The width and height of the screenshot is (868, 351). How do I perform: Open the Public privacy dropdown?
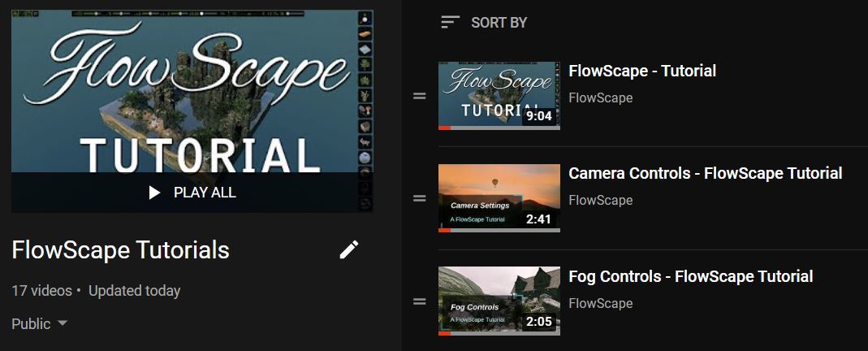pyautogui.click(x=39, y=323)
